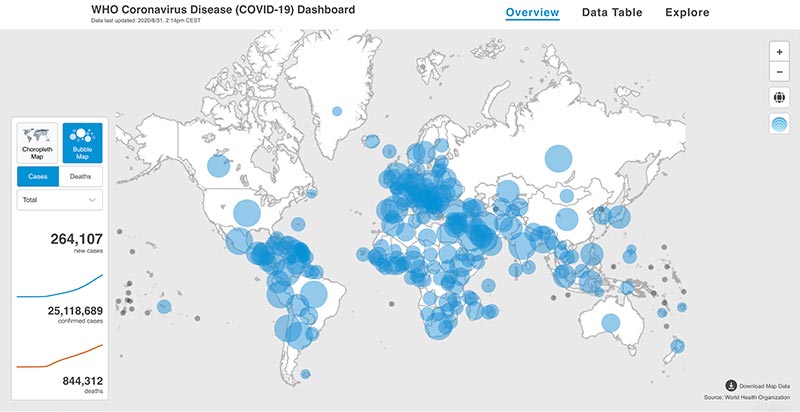Click the Download Map Data arrow icon
The width and height of the screenshot is (800, 412).
click(x=731, y=385)
